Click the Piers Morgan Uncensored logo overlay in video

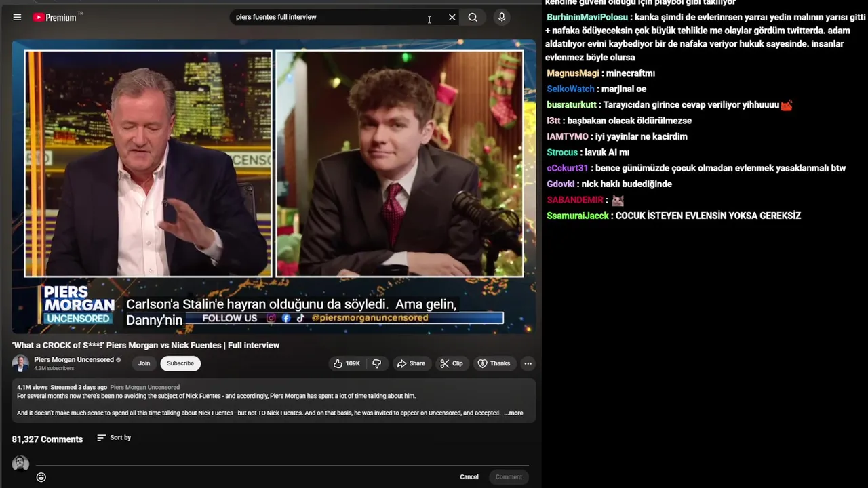tap(79, 305)
